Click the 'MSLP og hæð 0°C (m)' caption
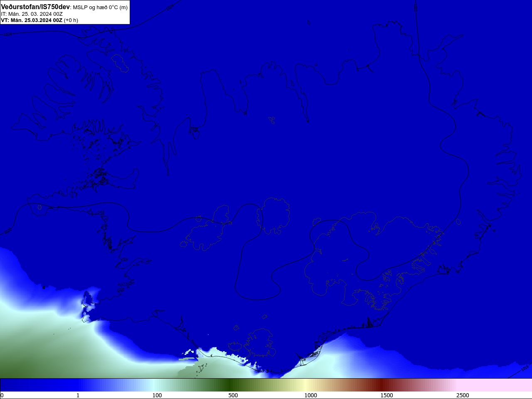Screen dimensions: 532x399 [x=100, y=7]
